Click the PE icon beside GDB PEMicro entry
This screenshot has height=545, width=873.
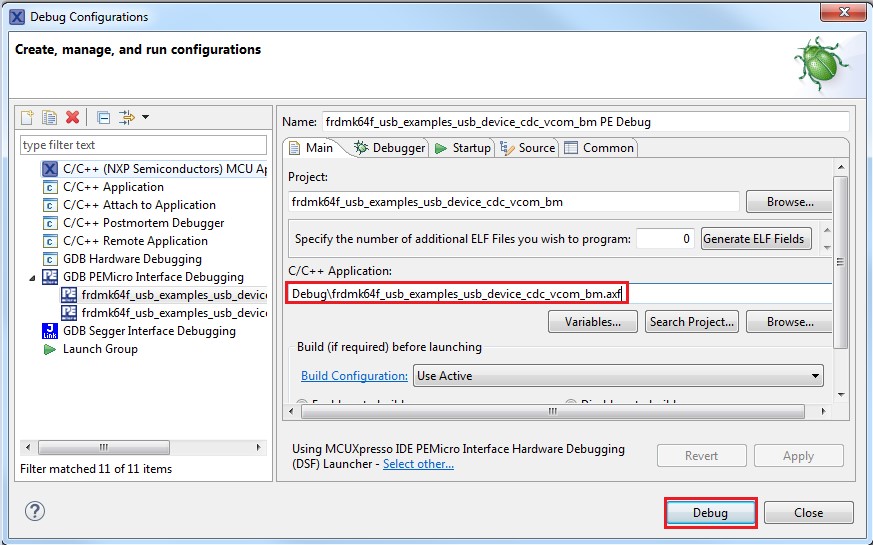pyautogui.click(x=50, y=277)
